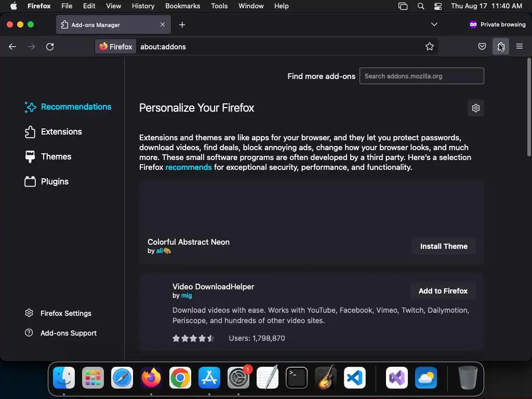The height and width of the screenshot is (399, 532).
Task: Open App Store from the Dock
Action: click(x=209, y=378)
